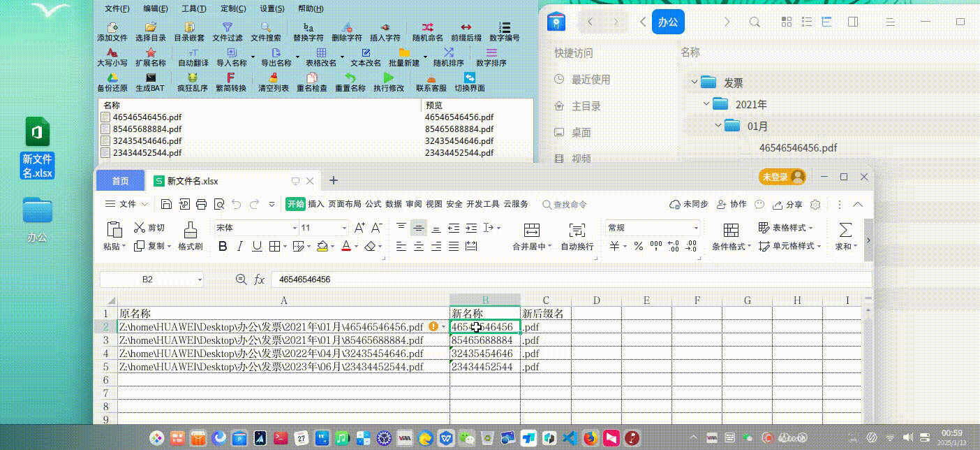This screenshot has width=980, height=450.
Task: Switch to icon grid view in file manager
Action: click(x=787, y=22)
